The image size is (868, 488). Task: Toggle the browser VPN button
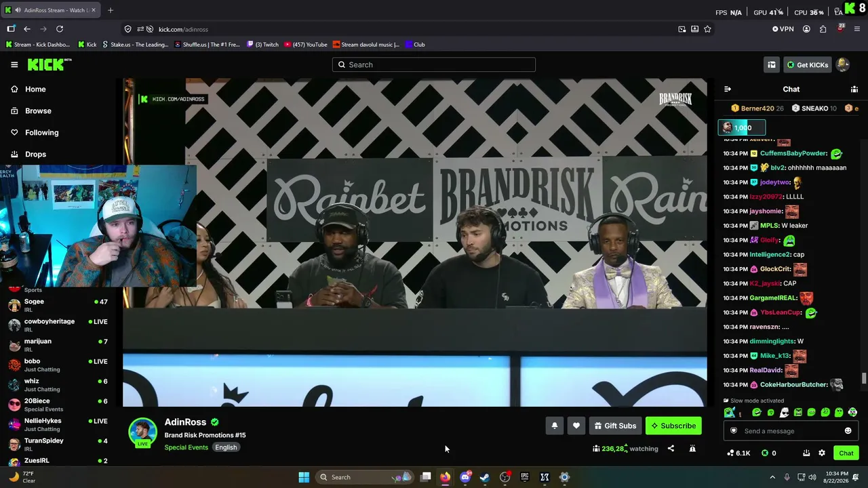pos(783,29)
